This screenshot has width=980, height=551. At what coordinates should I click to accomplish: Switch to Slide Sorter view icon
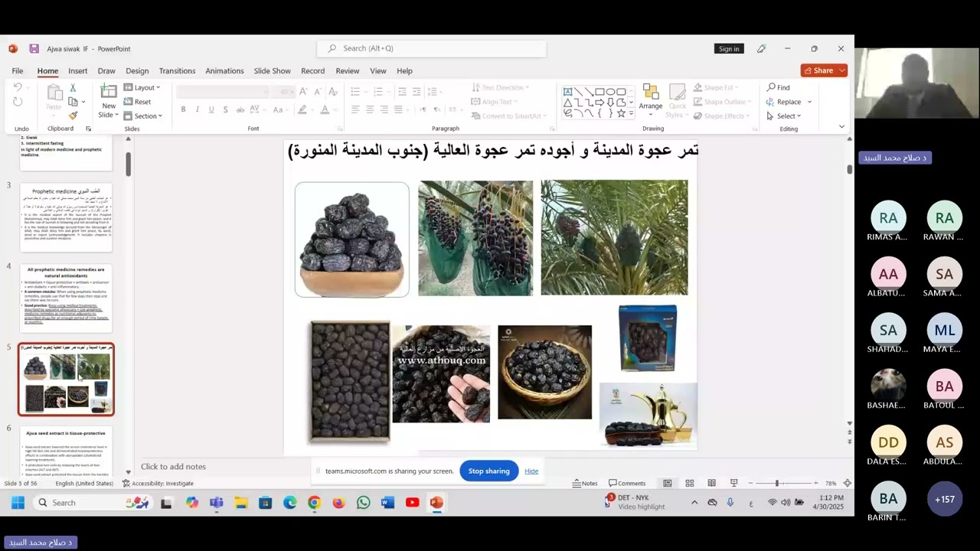690,483
